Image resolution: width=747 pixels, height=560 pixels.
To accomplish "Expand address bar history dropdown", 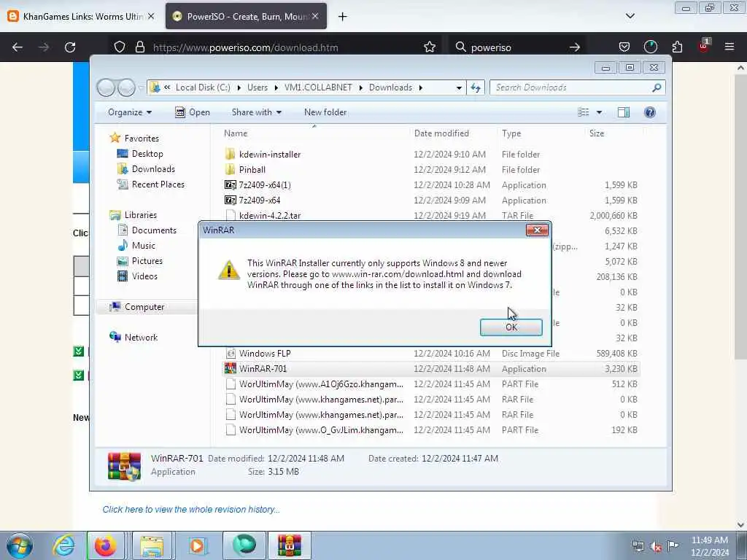I will click(459, 87).
